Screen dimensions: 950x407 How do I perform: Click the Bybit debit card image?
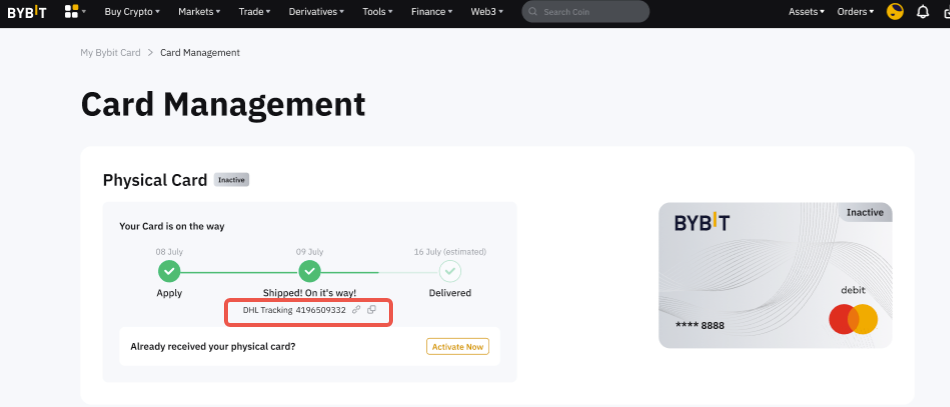tap(775, 275)
